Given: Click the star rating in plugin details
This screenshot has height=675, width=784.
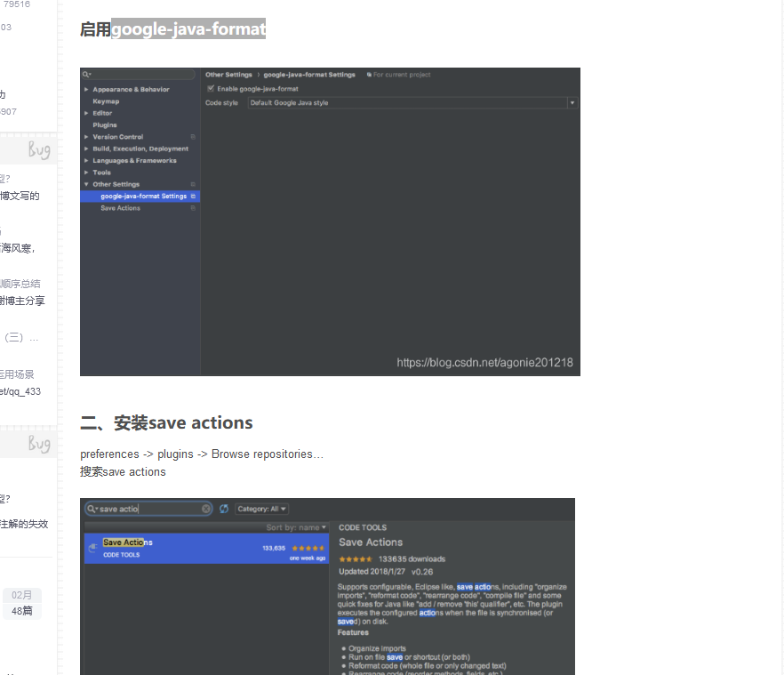Looking at the screenshot, I should point(356,558).
